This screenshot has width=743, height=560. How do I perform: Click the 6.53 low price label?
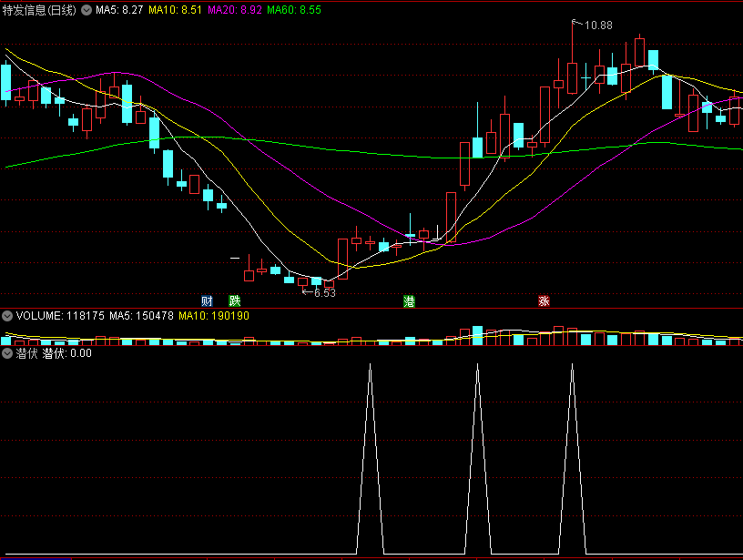point(325,293)
